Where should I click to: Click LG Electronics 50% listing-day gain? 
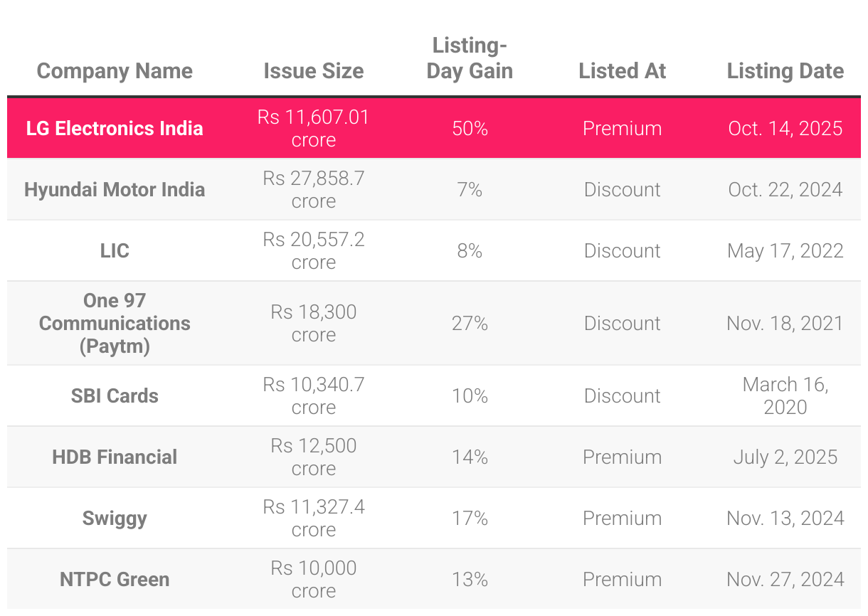point(470,128)
